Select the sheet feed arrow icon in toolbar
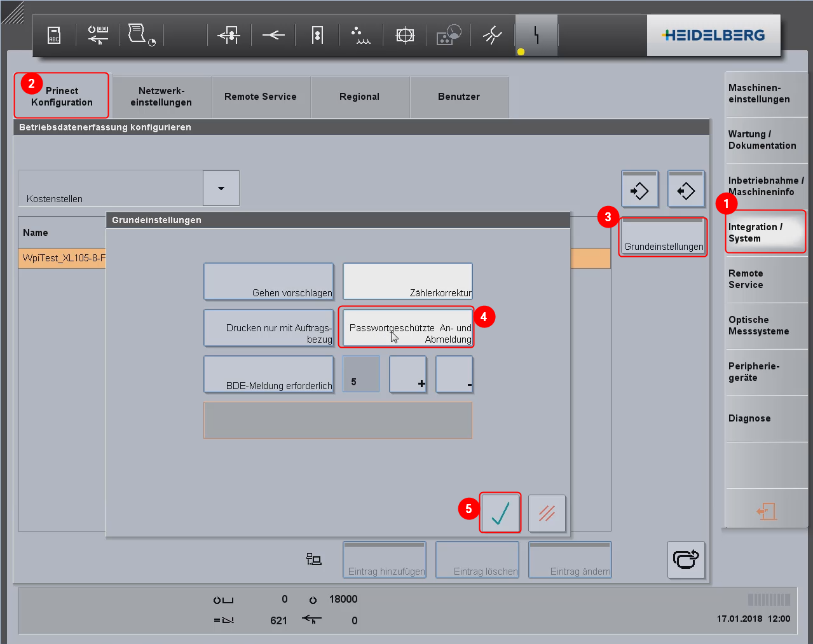The width and height of the screenshot is (813, 644). [229, 35]
